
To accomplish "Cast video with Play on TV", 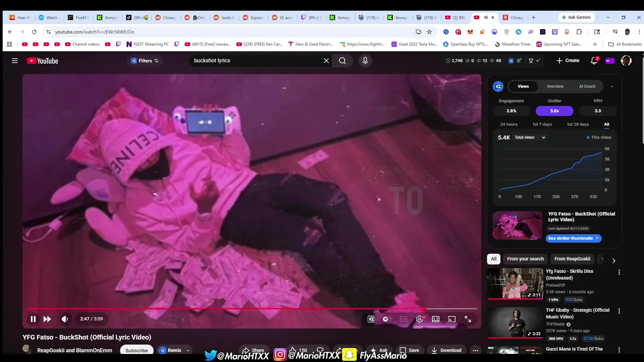I will pos(452,319).
